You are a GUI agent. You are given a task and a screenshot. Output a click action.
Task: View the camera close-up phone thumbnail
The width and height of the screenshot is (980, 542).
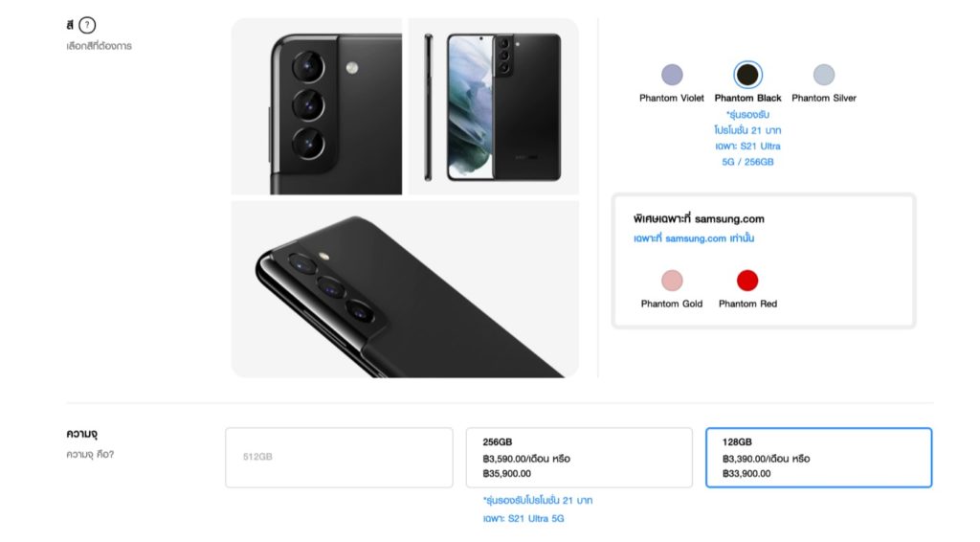coord(317,106)
